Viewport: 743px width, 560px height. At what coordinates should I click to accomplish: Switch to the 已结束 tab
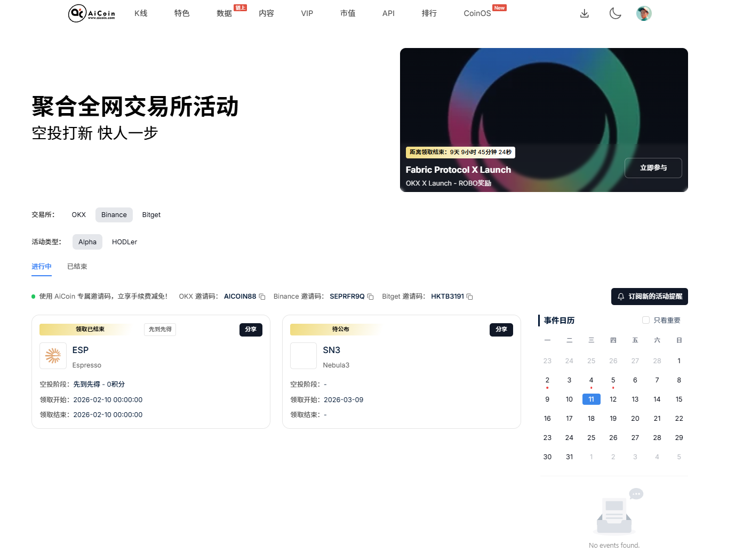(77, 266)
